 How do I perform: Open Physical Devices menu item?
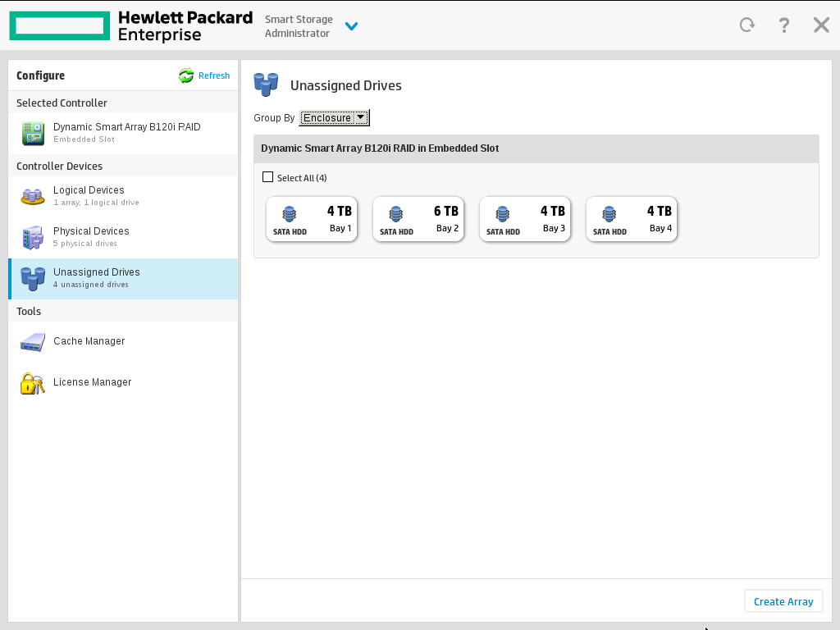[123, 237]
